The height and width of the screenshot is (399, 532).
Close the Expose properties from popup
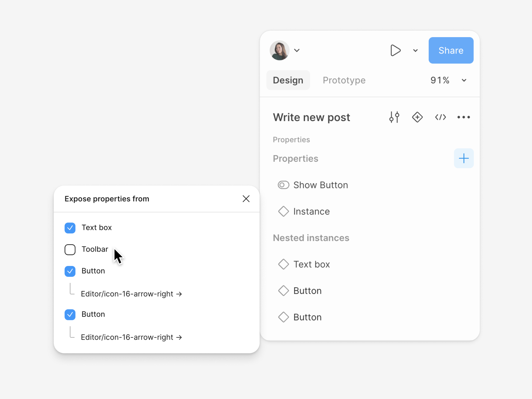point(246,199)
